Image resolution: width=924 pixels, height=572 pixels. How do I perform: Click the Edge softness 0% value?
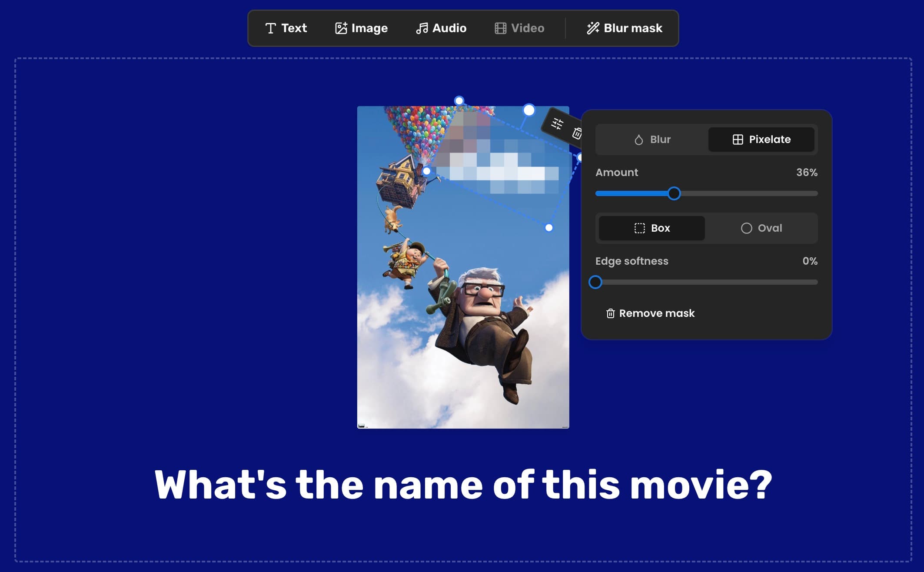coord(810,261)
